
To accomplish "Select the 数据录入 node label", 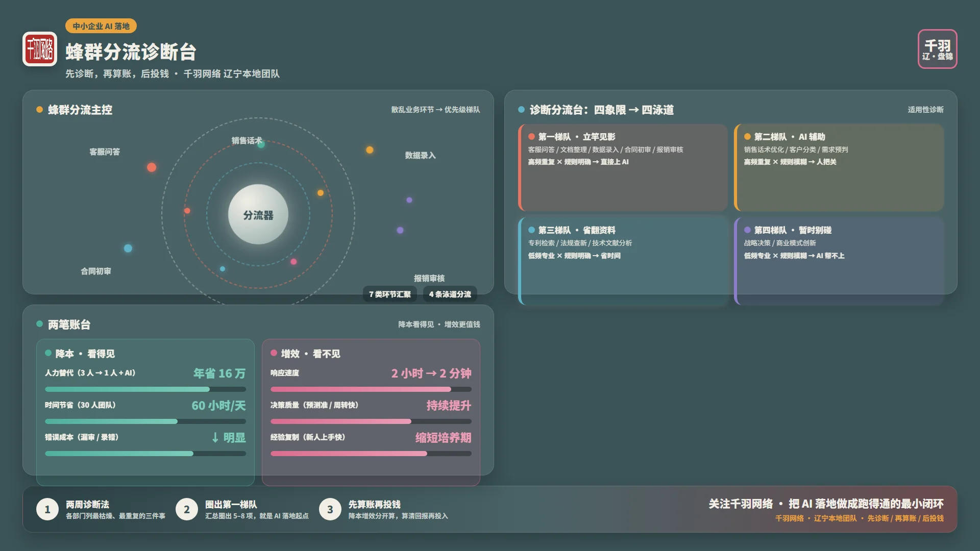I will point(421,156).
